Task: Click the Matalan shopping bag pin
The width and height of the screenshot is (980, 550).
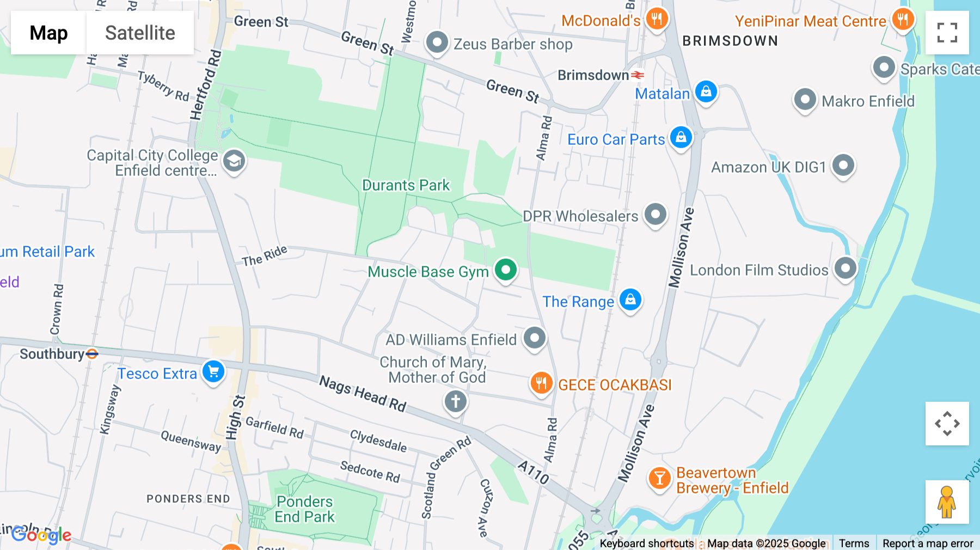Action: (706, 93)
